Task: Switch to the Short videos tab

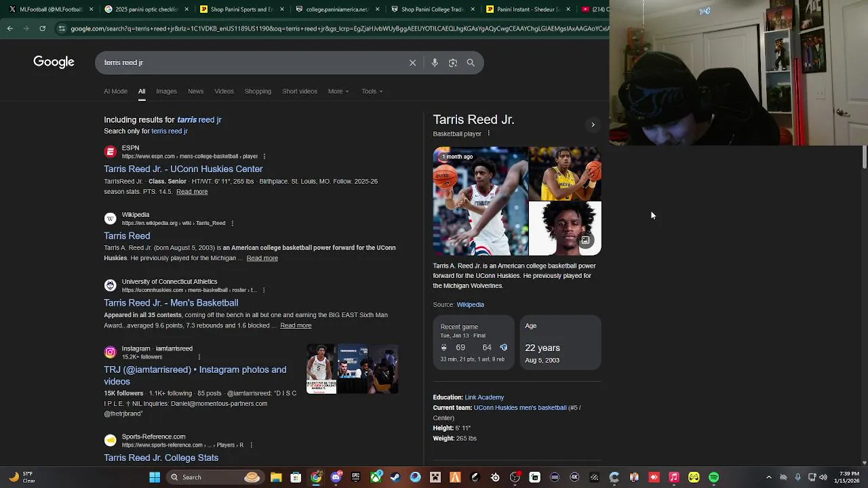Action: (300, 91)
